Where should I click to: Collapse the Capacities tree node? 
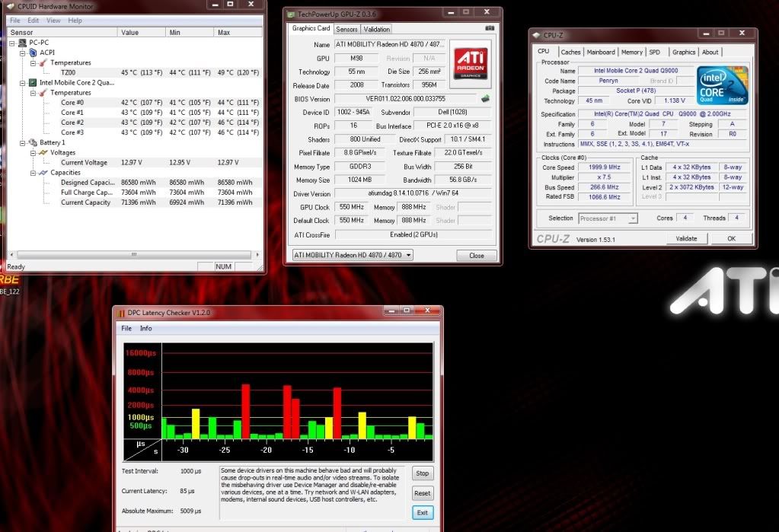coord(33,173)
